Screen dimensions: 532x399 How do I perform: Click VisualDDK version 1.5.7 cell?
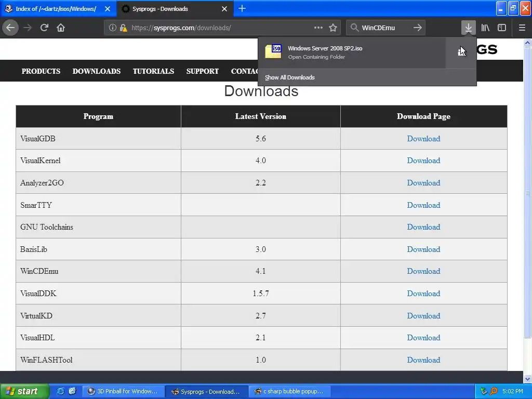[261, 294]
